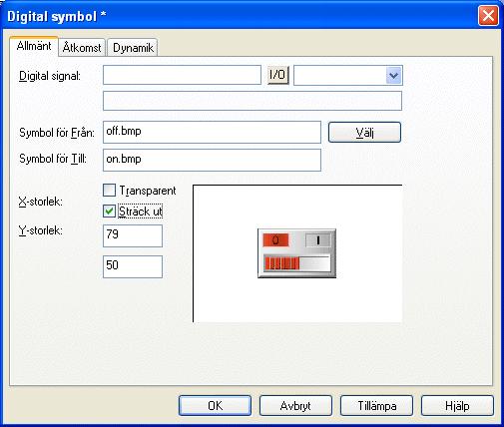Apply changes with Tillämpa button
Screen dimensions: 504x427
tap(376, 406)
